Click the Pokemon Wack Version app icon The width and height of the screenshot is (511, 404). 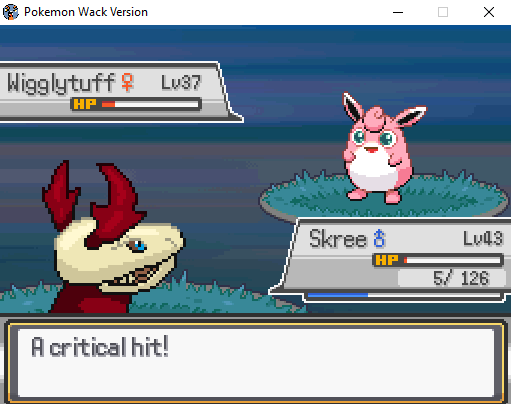10,12
